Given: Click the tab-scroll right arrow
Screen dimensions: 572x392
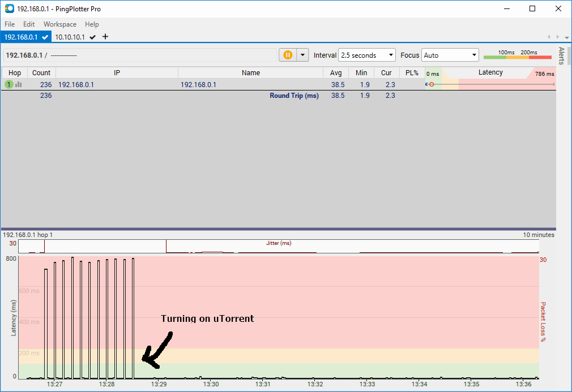Looking at the screenshot, I should (557, 37).
